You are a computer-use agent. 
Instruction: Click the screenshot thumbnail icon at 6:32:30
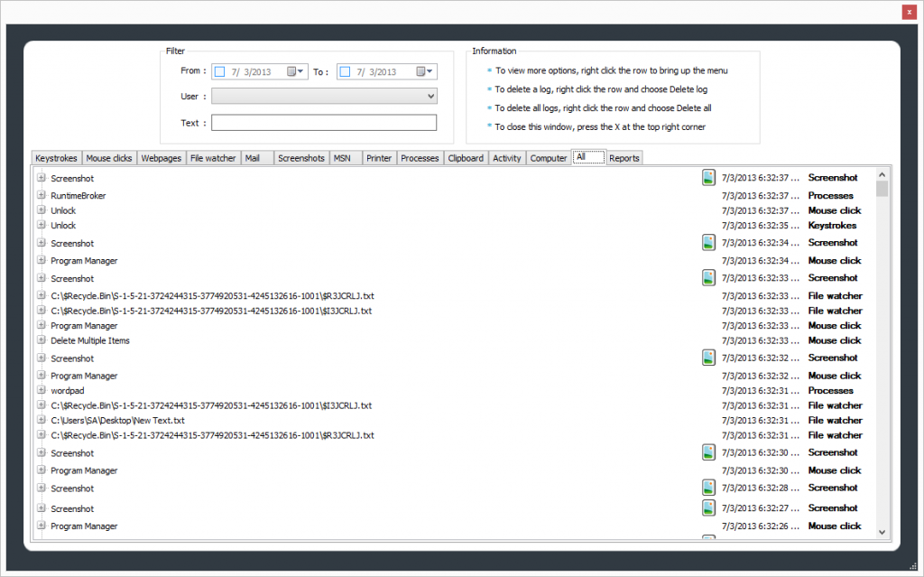[x=709, y=453]
